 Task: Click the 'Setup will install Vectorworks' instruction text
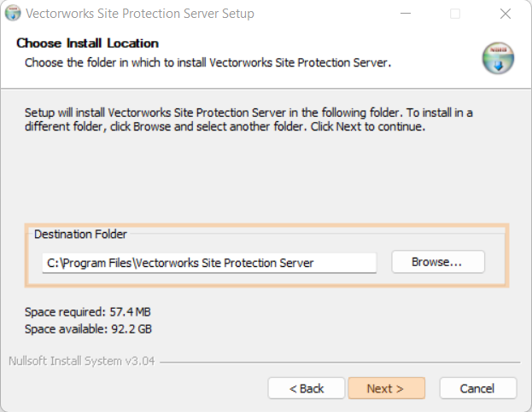pos(248,119)
